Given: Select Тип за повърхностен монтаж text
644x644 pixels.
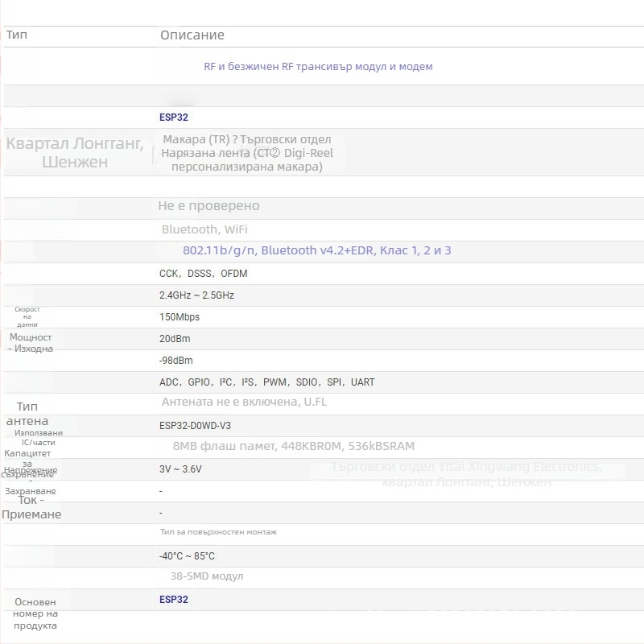Looking at the screenshot, I should coord(218,532).
